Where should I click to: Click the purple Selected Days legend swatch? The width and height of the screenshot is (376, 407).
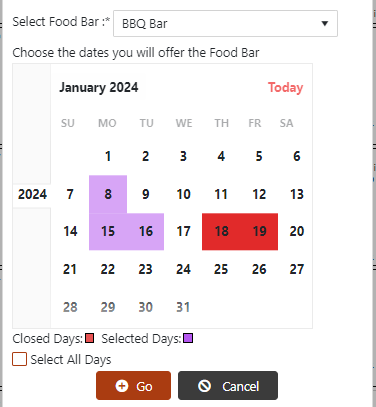pos(188,338)
